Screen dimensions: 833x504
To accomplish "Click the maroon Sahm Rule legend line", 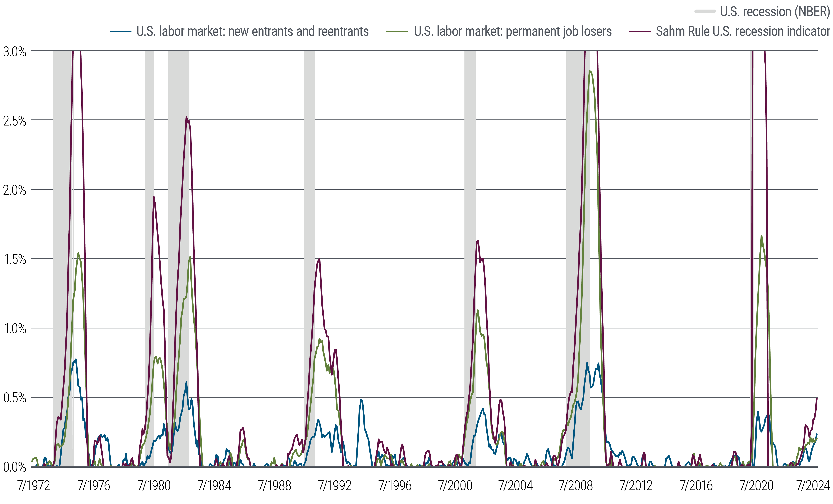I will [x=640, y=31].
